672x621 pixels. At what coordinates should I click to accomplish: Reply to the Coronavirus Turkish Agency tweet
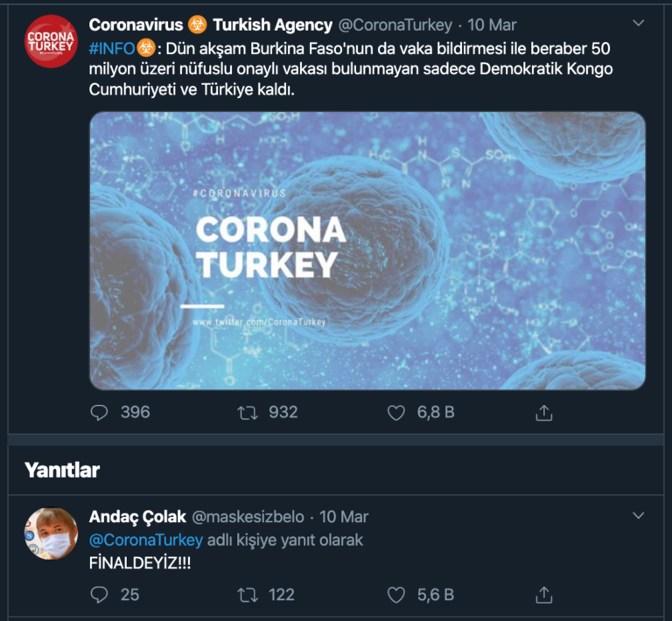point(99,413)
